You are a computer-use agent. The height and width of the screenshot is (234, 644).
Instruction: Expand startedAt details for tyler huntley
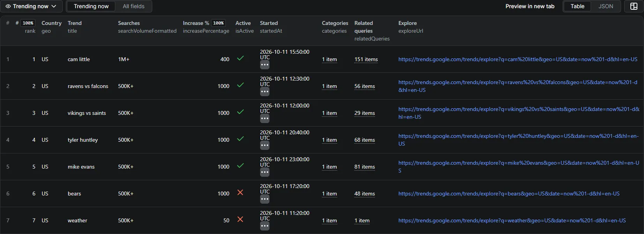[x=265, y=146]
